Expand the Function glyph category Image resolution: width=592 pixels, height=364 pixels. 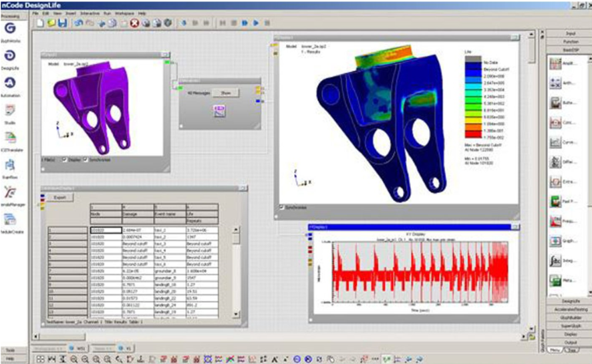coord(570,41)
